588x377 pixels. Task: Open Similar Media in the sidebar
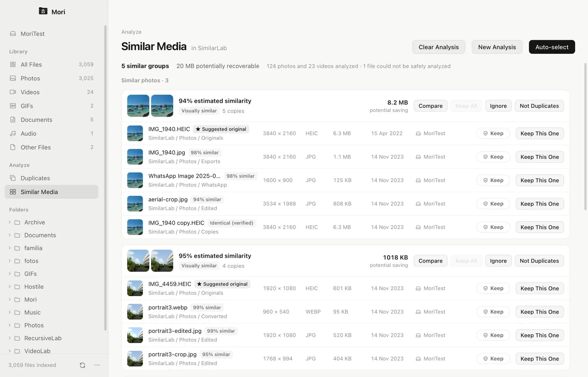pos(51,192)
